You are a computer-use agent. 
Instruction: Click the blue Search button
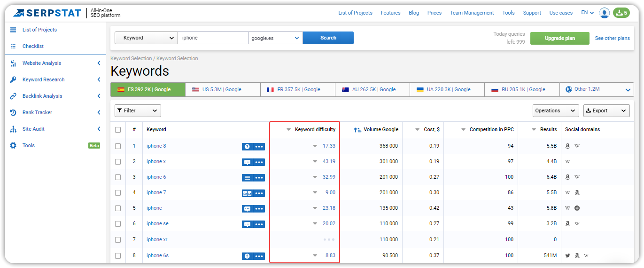click(x=328, y=38)
